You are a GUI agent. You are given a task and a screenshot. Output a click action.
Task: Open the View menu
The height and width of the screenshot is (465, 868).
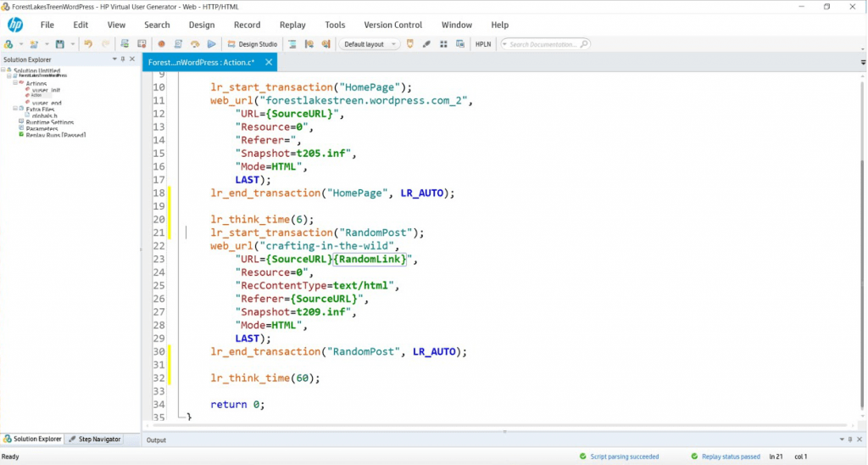click(x=116, y=25)
